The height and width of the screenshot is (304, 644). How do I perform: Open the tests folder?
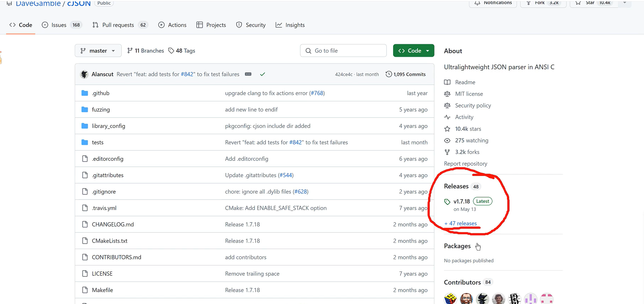click(x=98, y=142)
